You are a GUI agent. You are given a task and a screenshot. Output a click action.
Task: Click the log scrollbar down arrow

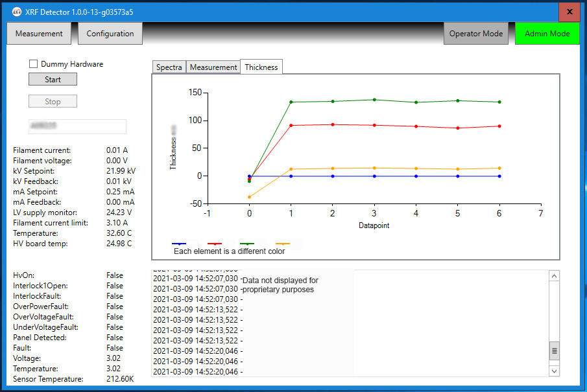point(554,371)
